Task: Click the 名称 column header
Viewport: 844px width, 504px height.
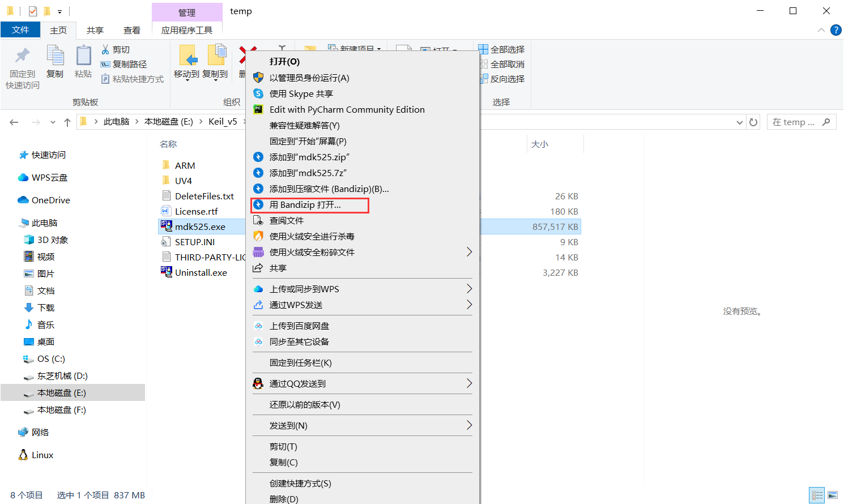Action: 168,144
